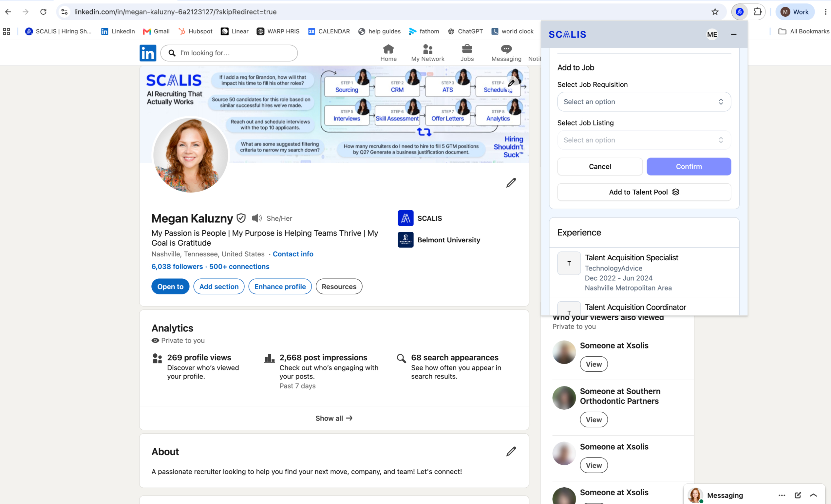Viewport: 831px width, 504px height.
Task: Open 6,038 followers link
Action: tap(177, 266)
